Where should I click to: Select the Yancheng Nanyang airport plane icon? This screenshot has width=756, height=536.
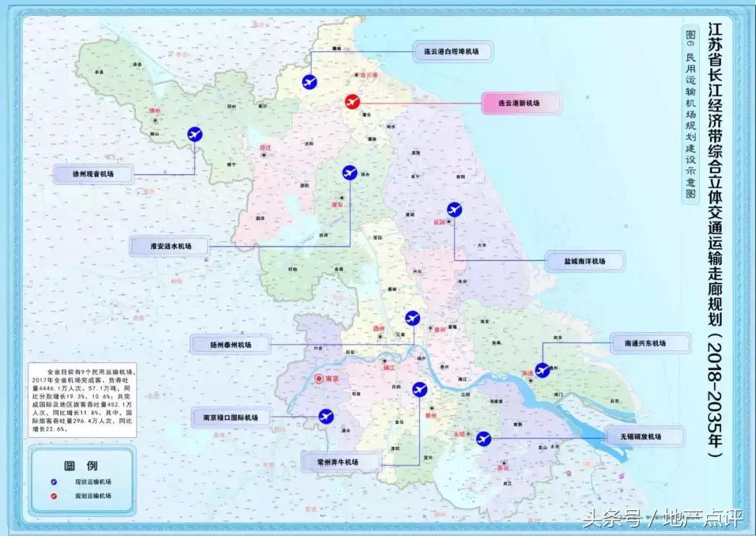click(454, 209)
